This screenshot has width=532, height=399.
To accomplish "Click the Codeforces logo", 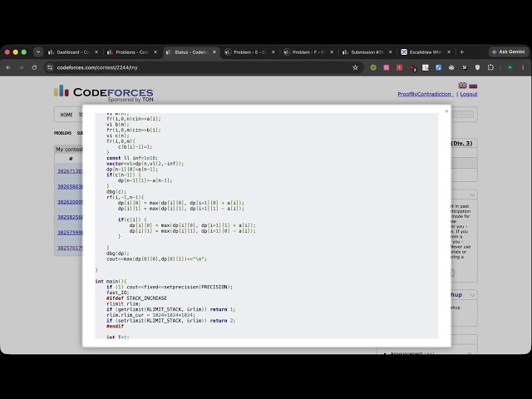I will click(x=103, y=92).
